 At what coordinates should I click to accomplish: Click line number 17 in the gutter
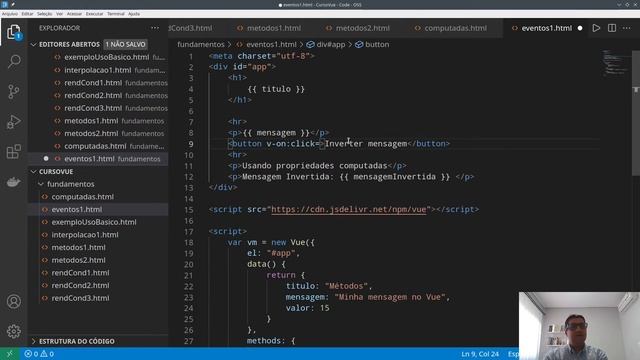pyautogui.click(x=189, y=231)
